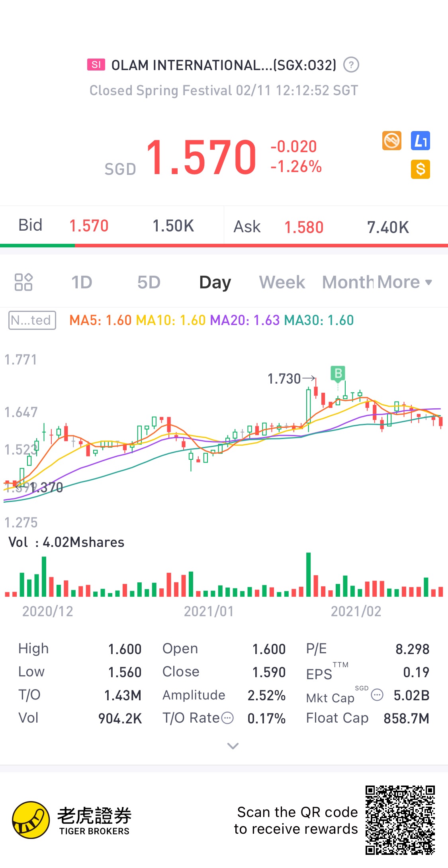The image size is (448, 868).
Task: Tap the stock title OLAM INTERNATIONAL
Action: click(224, 65)
